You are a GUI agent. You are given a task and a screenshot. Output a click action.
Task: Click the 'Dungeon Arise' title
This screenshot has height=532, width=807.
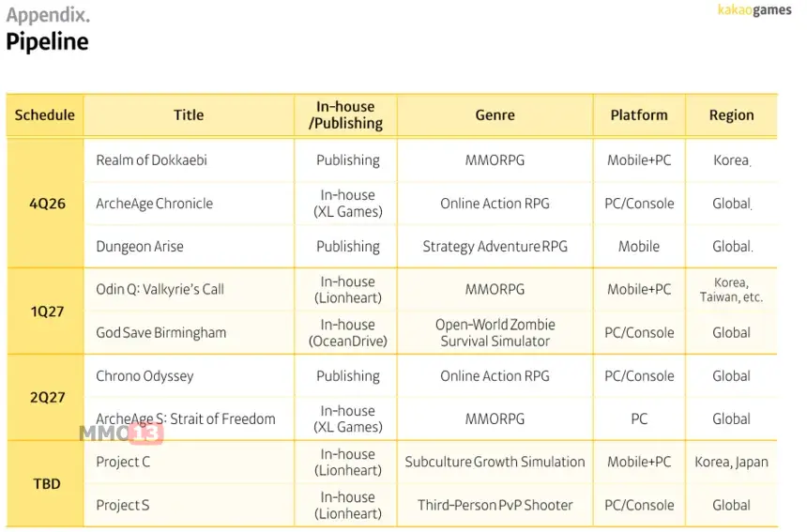[x=140, y=247]
